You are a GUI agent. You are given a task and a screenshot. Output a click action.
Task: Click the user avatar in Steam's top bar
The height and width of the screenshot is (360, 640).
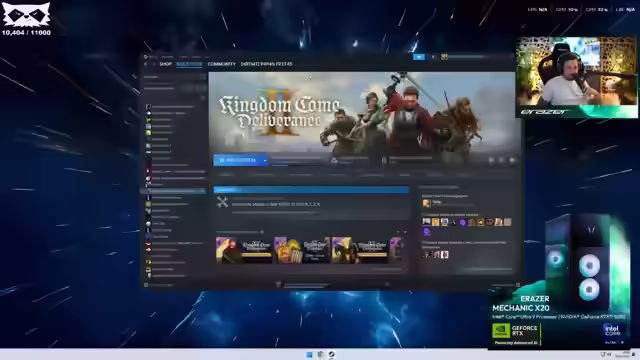click(444, 57)
